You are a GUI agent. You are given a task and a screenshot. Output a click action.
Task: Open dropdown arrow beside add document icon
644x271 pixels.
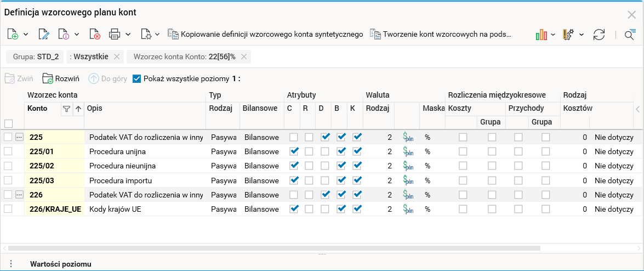(x=26, y=35)
